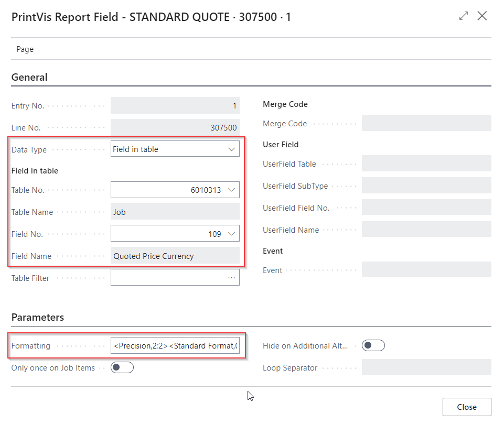Click the Table Filter text field
Viewport: 504px width, 424px height.
[168, 278]
